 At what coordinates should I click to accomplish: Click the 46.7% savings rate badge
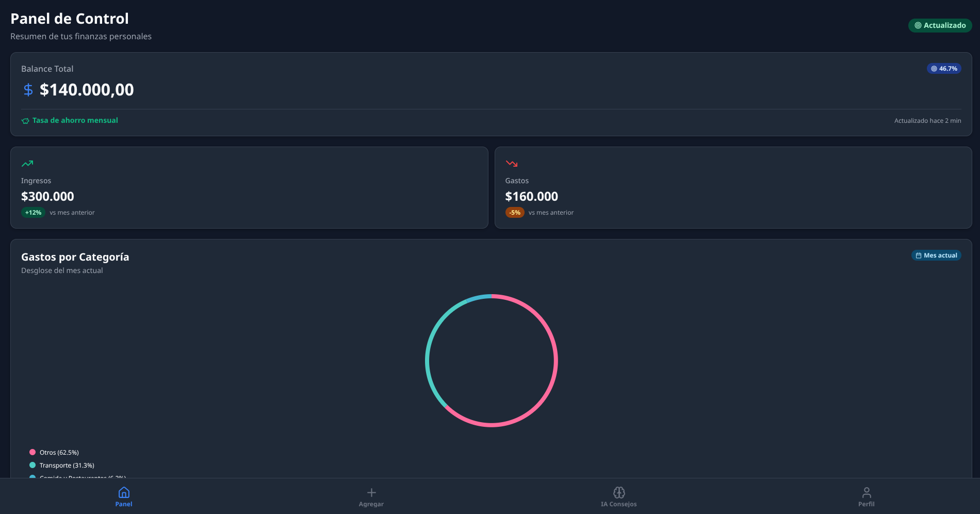(x=944, y=68)
